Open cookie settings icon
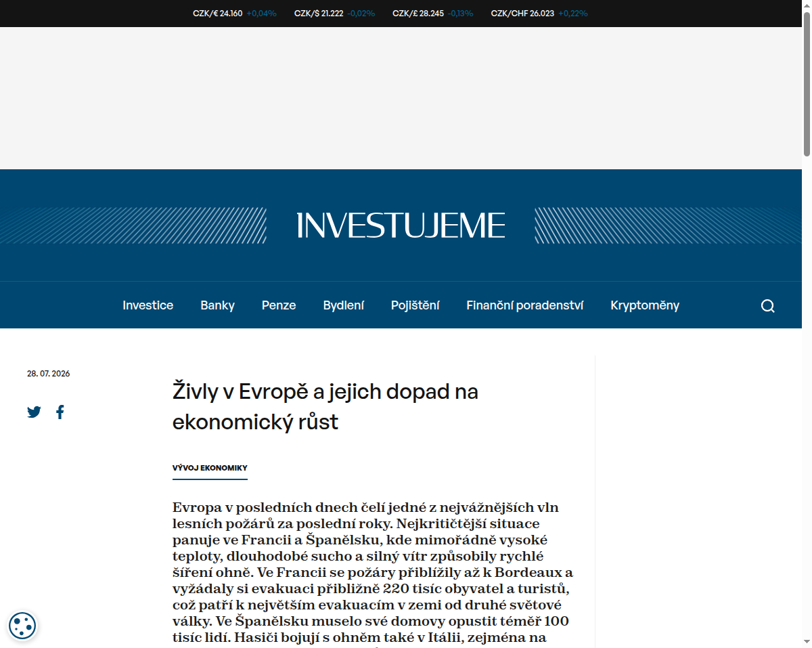The width and height of the screenshot is (812, 648). pos(22,625)
